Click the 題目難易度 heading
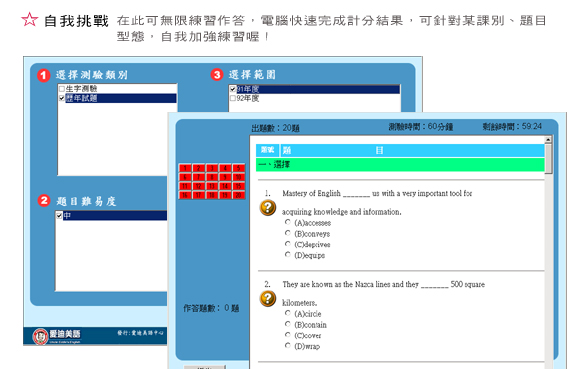The height and width of the screenshot is (369, 567). click(86, 201)
